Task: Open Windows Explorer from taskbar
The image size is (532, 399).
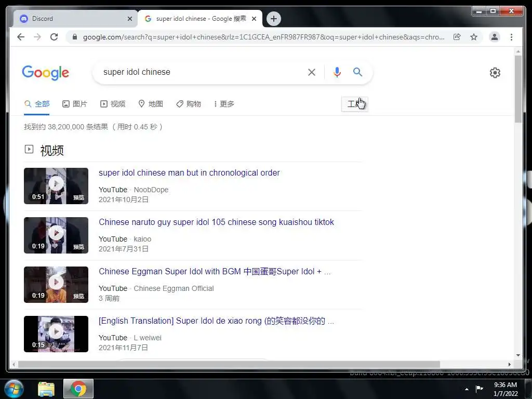Action: (x=46, y=389)
